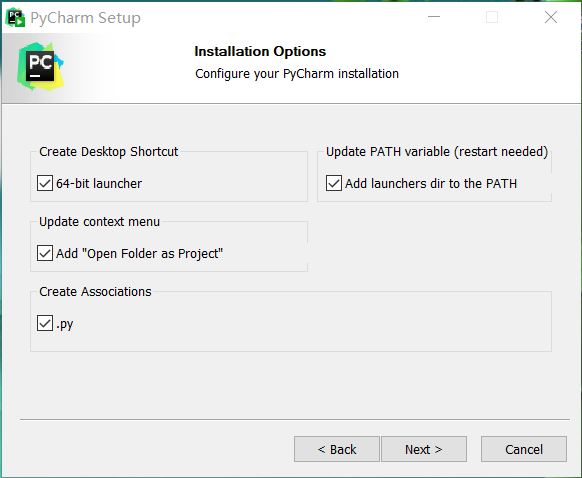Minimize the PyCharm Setup window
The height and width of the screenshot is (478, 582).
click(434, 17)
